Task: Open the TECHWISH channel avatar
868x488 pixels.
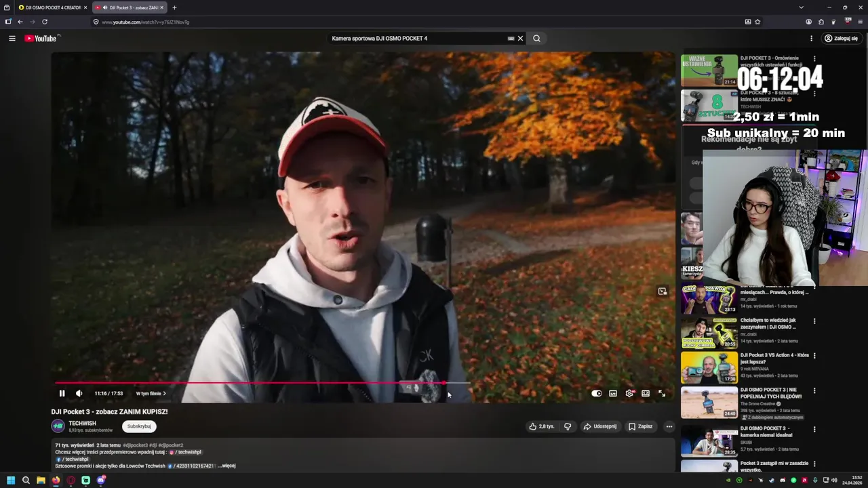Action: tap(58, 426)
